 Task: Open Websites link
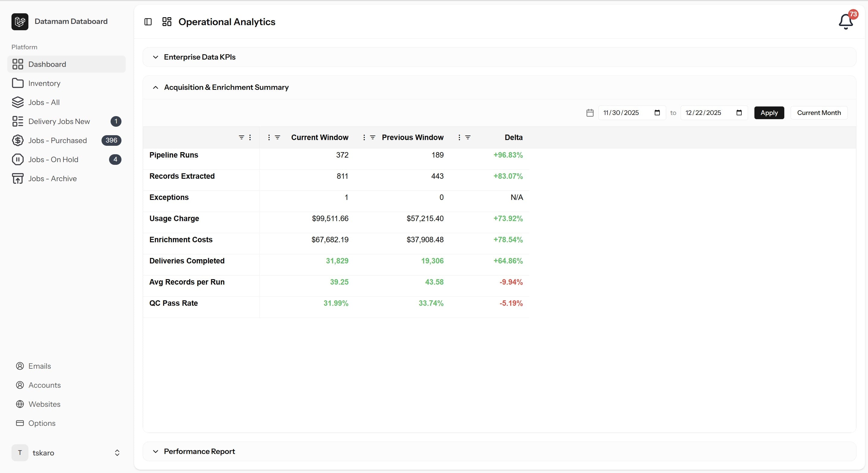44,404
